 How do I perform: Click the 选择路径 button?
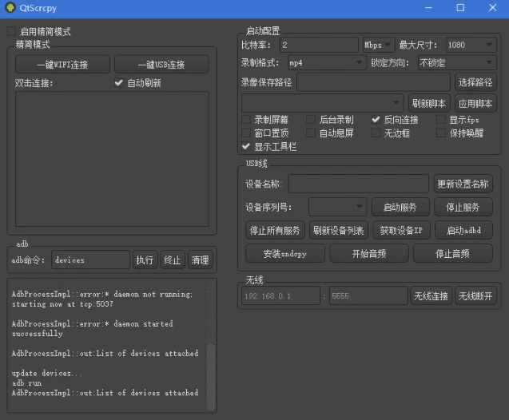tap(475, 81)
